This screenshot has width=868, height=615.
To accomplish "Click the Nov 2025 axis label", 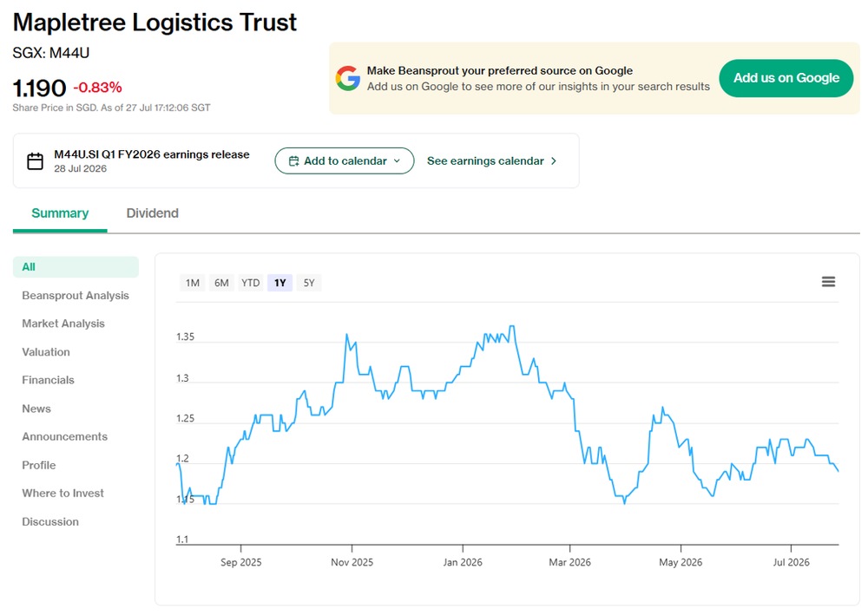I will (352, 562).
